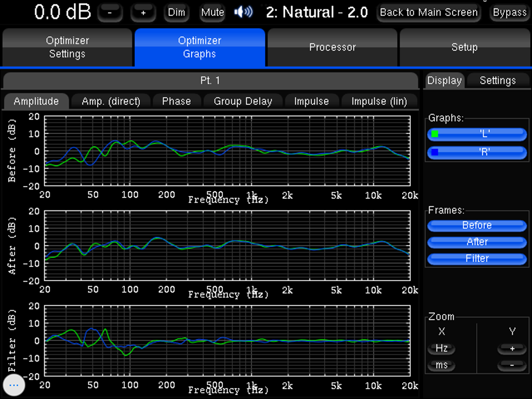Open the round ellipsis menu button
This screenshot has height=399, width=532.
pyautogui.click(x=14, y=385)
